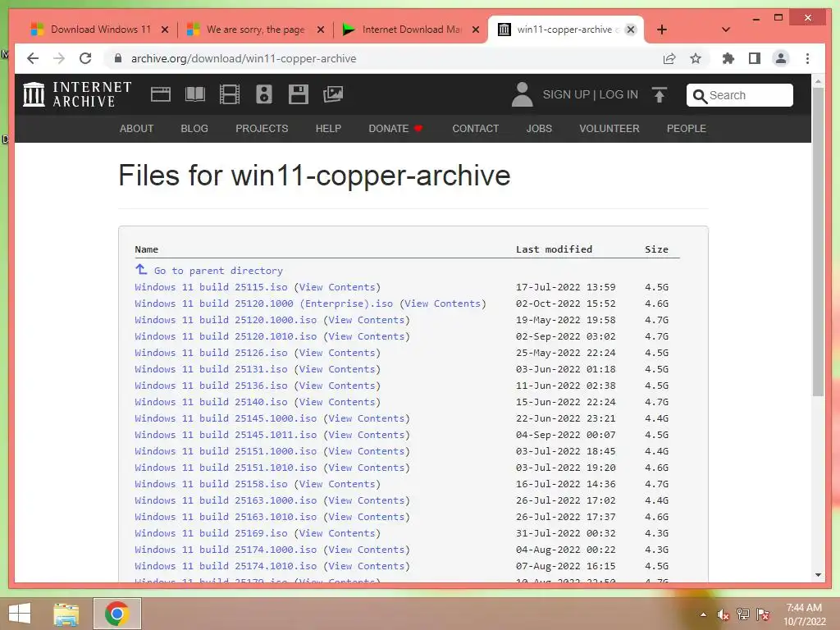Screen dimensions: 840x630
Task: Open the Software floppy-disk icon
Action: (x=298, y=94)
